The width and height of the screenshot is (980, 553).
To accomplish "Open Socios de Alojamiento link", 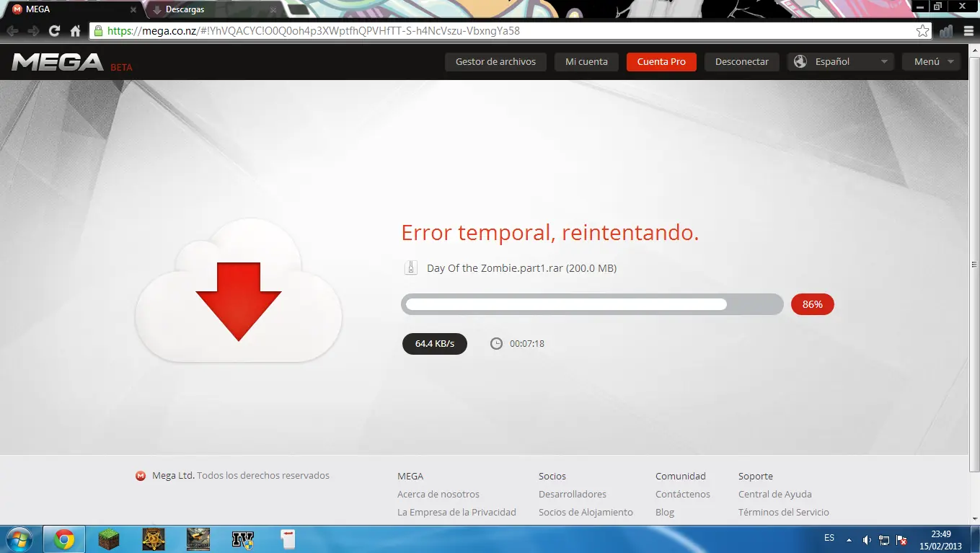I will pyautogui.click(x=586, y=513).
